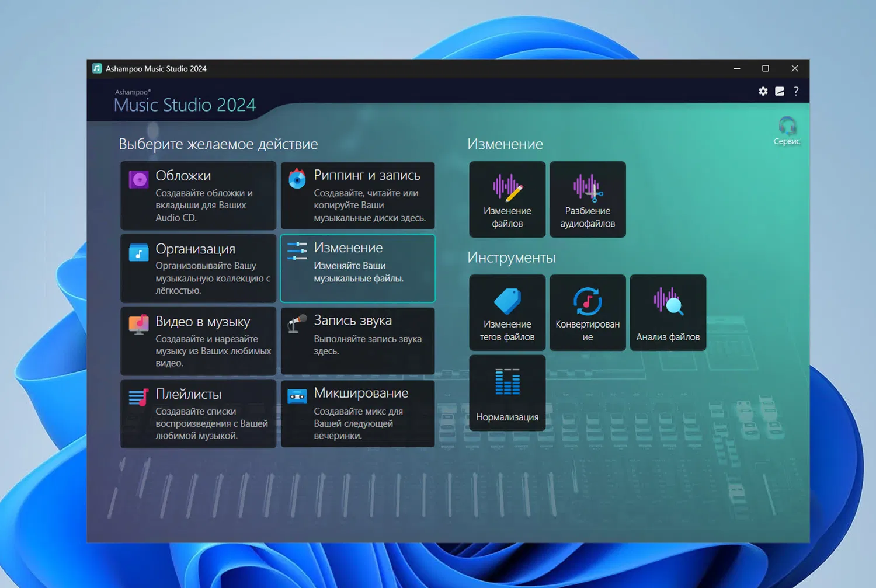Click the "Изменение" section heading above the tools
The height and width of the screenshot is (588, 876).
(505, 144)
